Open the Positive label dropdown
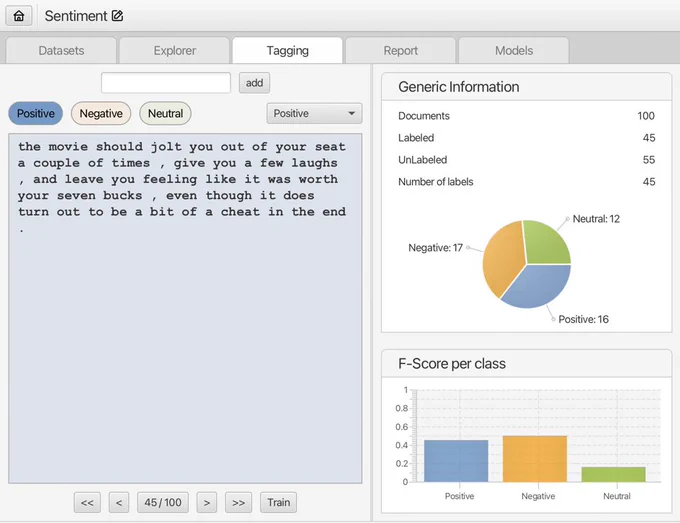The image size is (680, 523). (314, 114)
